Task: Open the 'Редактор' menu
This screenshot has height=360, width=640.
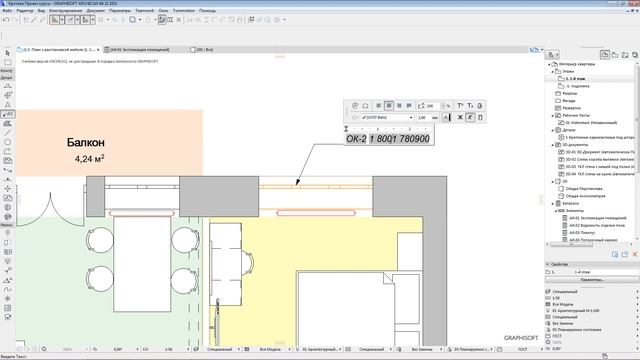Action: pos(25,11)
